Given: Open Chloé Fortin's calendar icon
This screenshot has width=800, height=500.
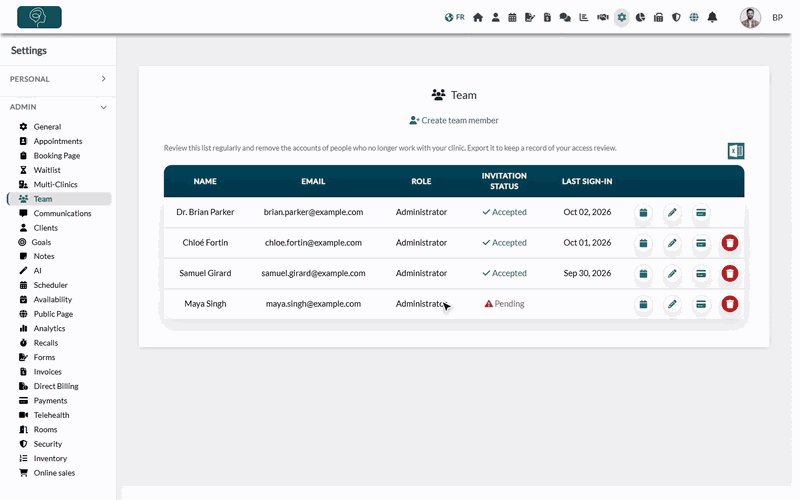Looking at the screenshot, I should [643, 243].
